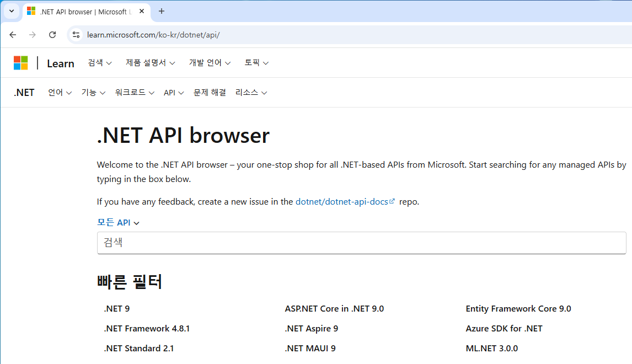Open the API menu in .NET navigation
The height and width of the screenshot is (364, 632).
coord(173,92)
